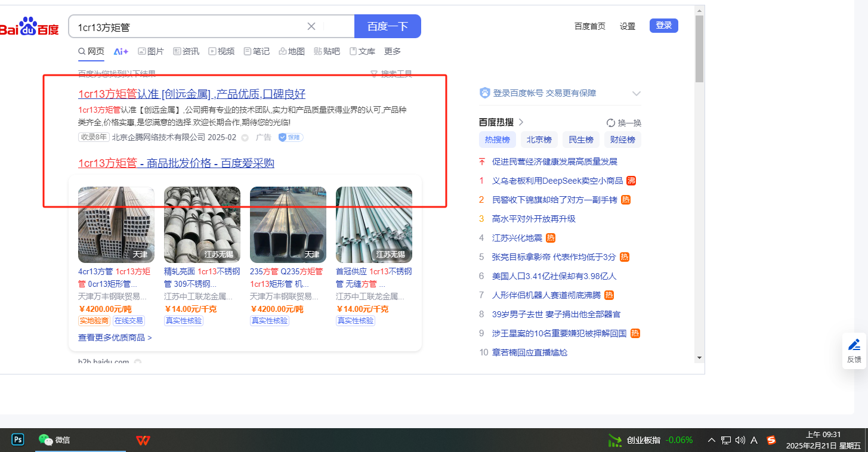Open the 235方管 Q235方矩管 product thumbnail
Image resolution: width=868 pixels, height=452 pixels.
[x=288, y=225]
